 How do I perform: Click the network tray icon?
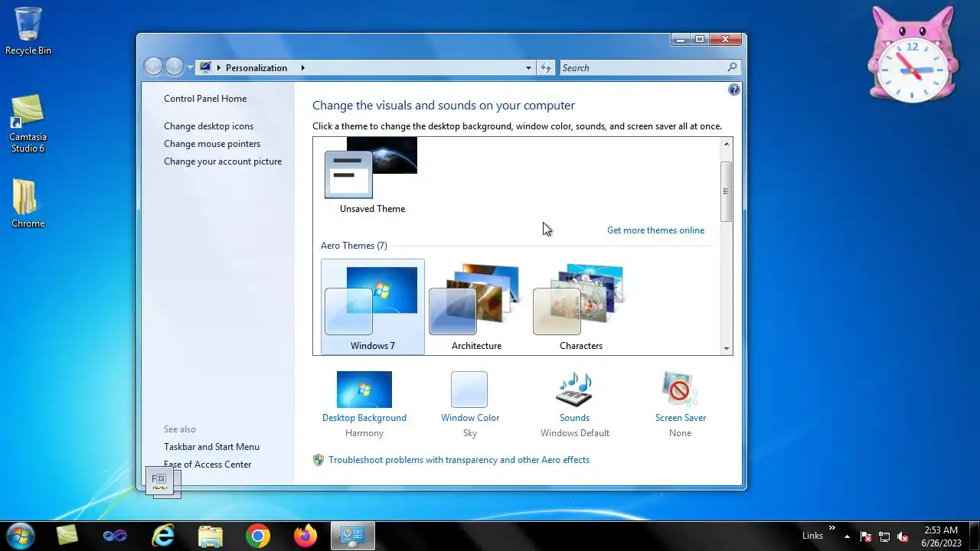point(884,536)
